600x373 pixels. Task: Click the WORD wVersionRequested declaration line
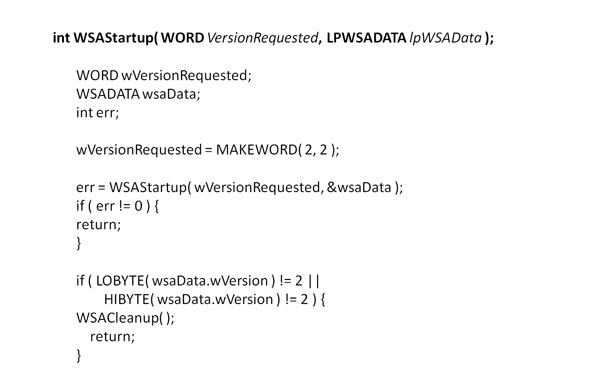click(x=164, y=76)
